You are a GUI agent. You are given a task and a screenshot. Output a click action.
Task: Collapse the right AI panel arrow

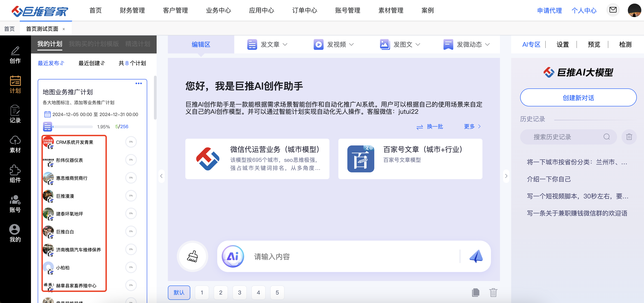click(506, 176)
